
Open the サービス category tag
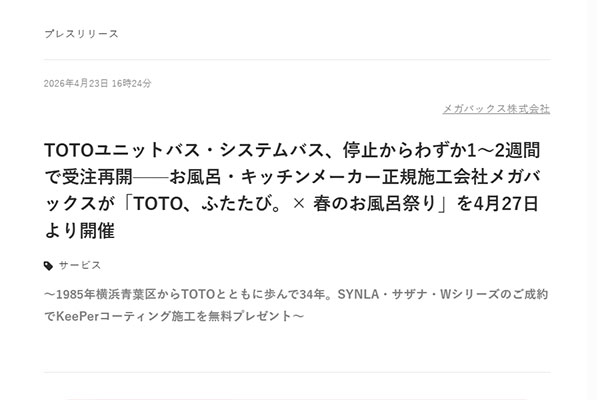pyautogui.click(x=79, y=266)
